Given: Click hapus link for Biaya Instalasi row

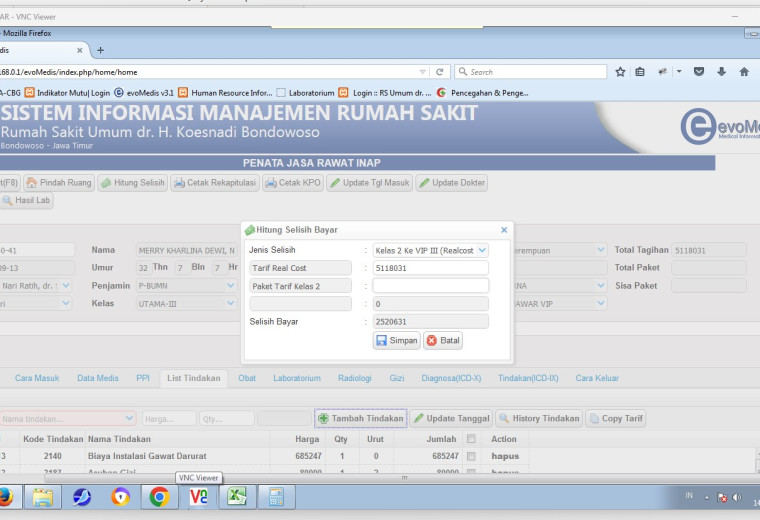Looking at the screenshot, I should (x=505, y=456).
